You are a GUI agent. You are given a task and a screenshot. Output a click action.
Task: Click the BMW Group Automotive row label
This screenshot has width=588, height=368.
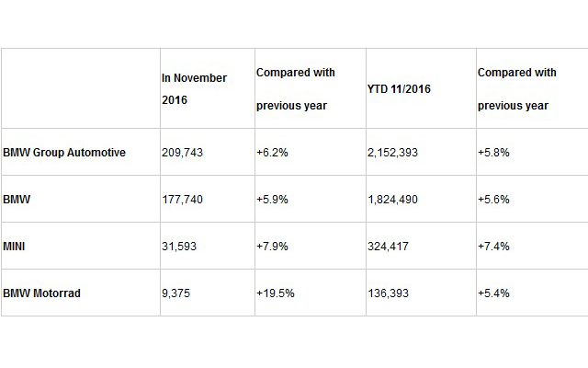pos(64,153)
